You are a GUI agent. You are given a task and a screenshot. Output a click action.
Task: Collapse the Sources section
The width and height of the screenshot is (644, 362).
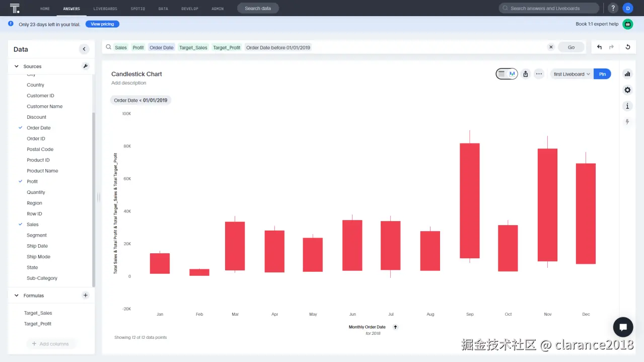coord(17,66)
